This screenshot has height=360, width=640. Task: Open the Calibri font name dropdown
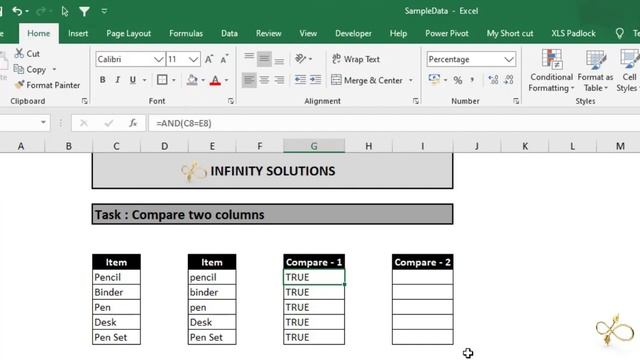point(159,60)
